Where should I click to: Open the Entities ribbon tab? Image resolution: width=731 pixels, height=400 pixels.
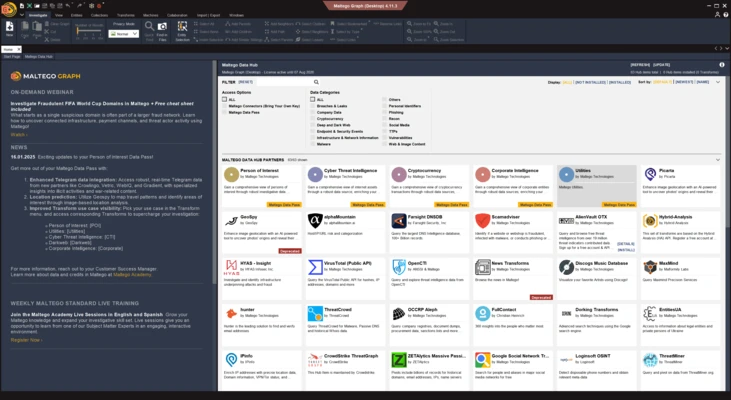tap(76, 15)
